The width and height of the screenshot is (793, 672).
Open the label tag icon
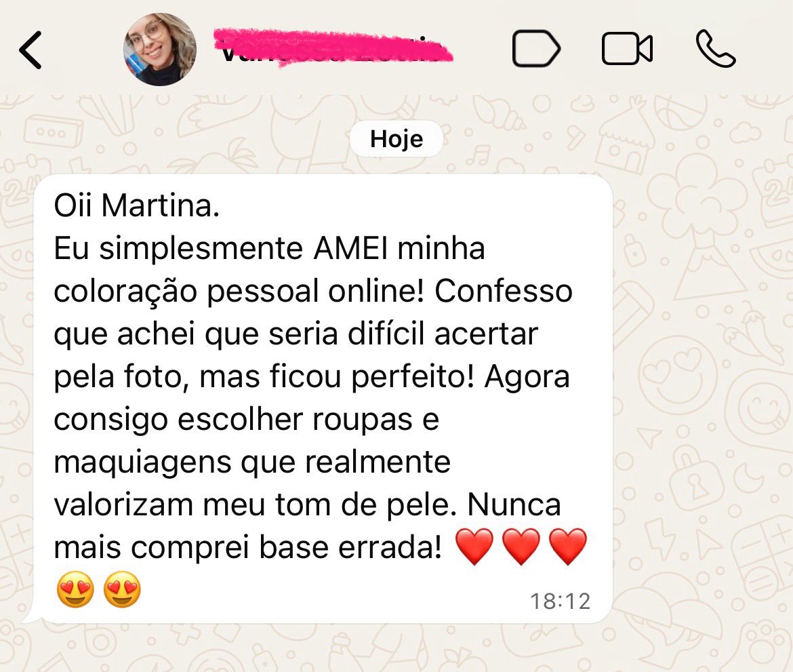tap(536, 49)
